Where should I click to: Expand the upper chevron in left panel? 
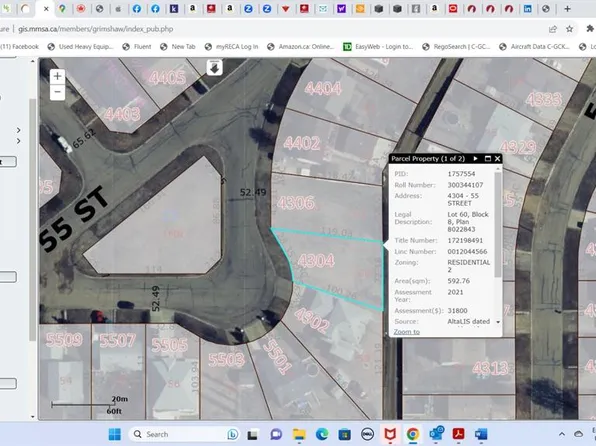pos(19,130)
